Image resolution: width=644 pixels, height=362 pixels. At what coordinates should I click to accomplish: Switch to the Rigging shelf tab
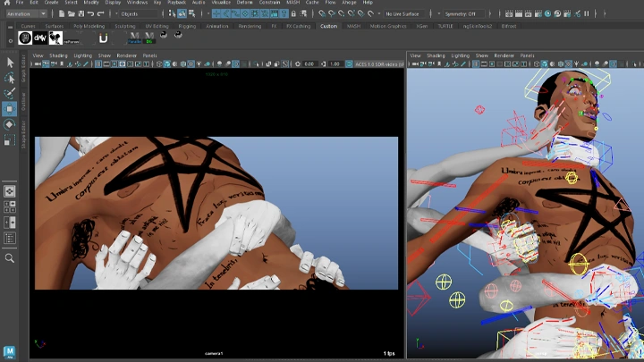coord(187,26)
